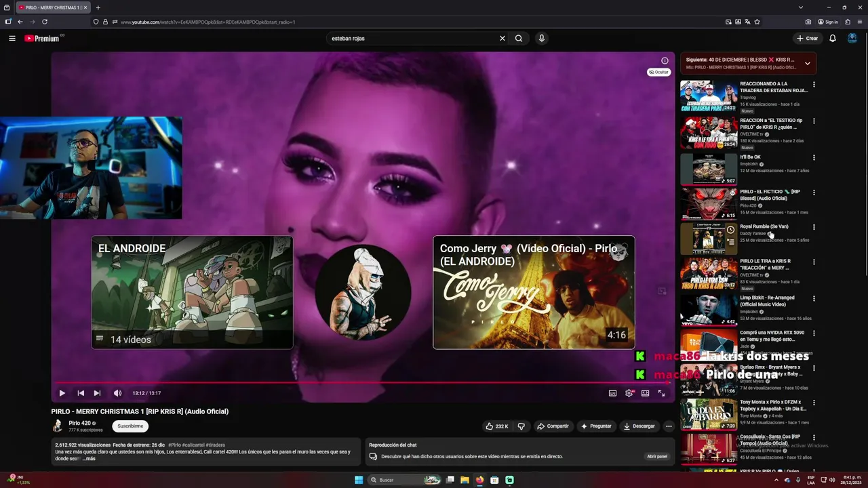Start voice search with the microphone
Image resolution: width=868 pixels, height=488 pixels.
click(541, 39)
